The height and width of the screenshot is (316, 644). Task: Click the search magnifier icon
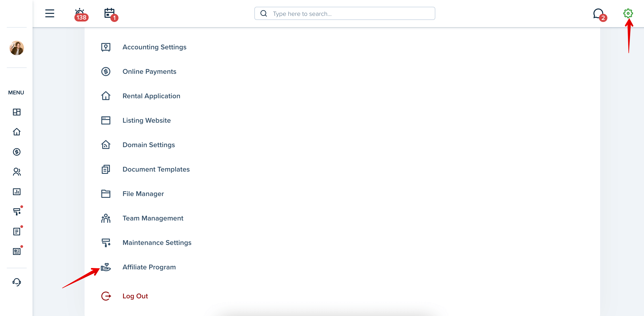[263, 14]
